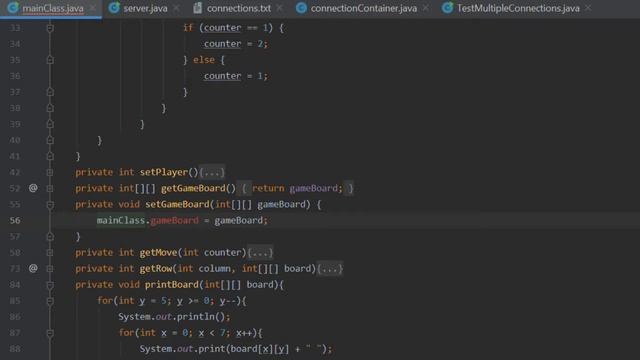Click the setGameBoard method name
Image resolution: width=640 pixels, height=360 pixels.
pos(178,204)
